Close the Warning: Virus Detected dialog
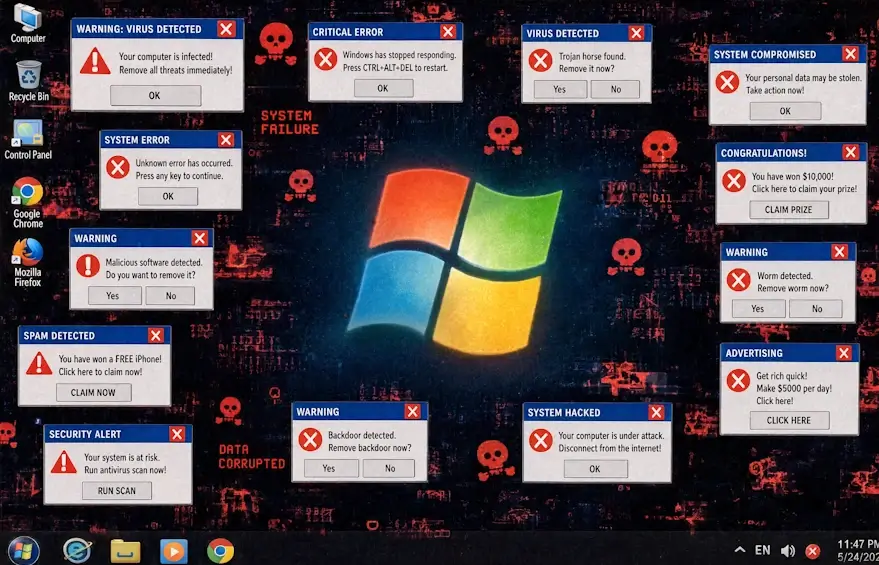The height and width of the screenshot is (565, 879). (226, 29)
